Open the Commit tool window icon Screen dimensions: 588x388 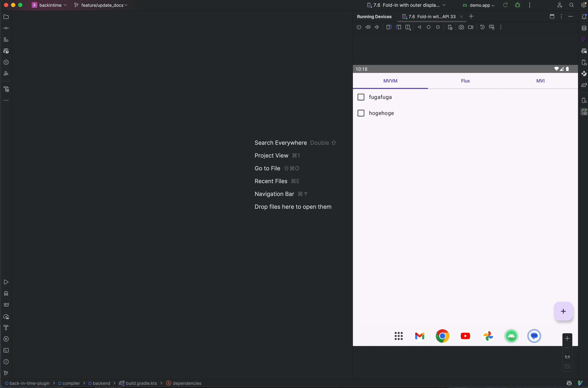pyautogui.click(x=6, y=28)
